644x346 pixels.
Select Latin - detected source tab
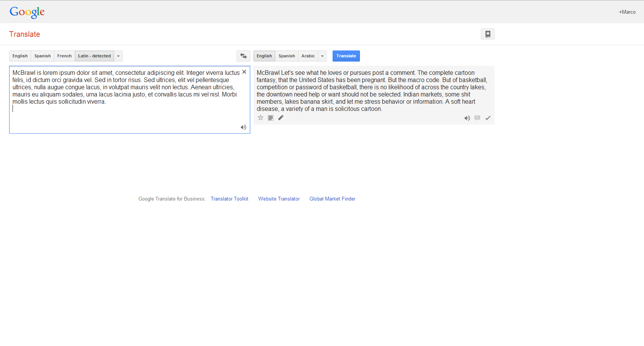coord(94,56)
